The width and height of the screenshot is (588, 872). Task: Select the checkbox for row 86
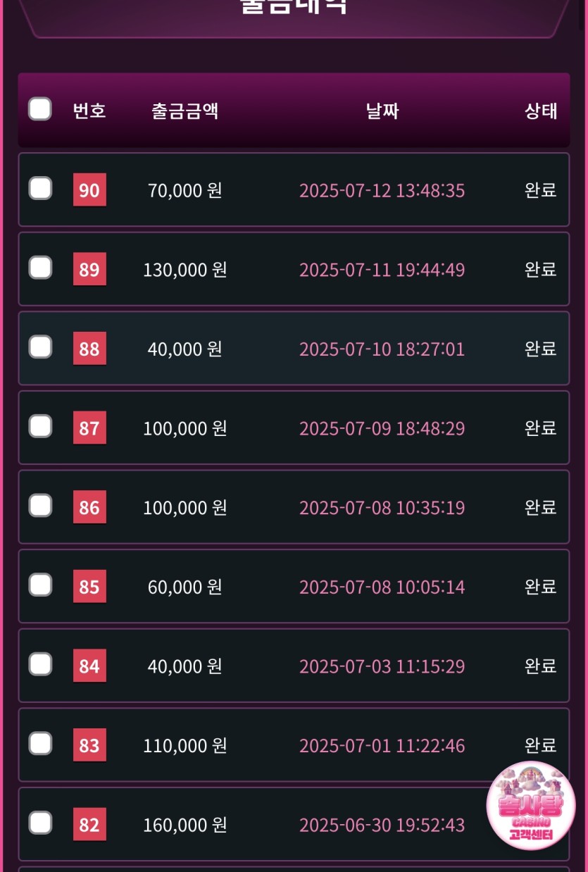tap(40, 506)
